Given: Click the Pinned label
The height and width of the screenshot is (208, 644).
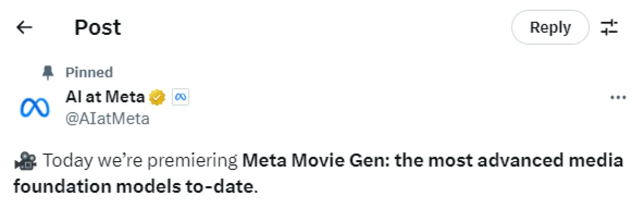Looking at the screenshot, I should point(89,72).
